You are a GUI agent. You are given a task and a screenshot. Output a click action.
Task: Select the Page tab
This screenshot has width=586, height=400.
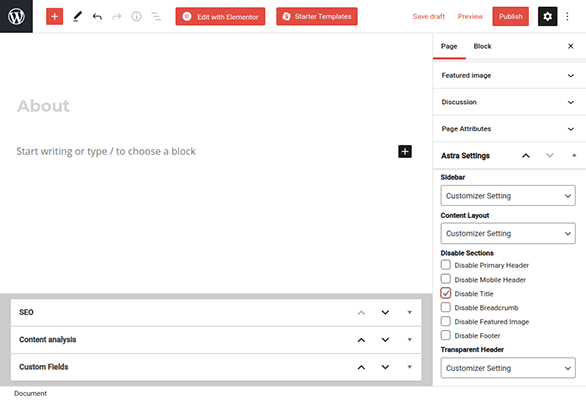point(449,46)
